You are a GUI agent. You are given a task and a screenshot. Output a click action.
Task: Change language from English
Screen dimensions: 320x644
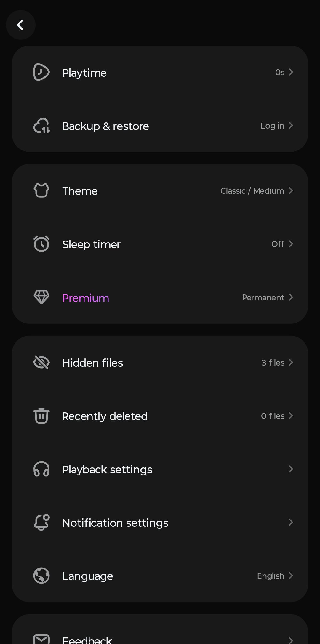[275, 576]
